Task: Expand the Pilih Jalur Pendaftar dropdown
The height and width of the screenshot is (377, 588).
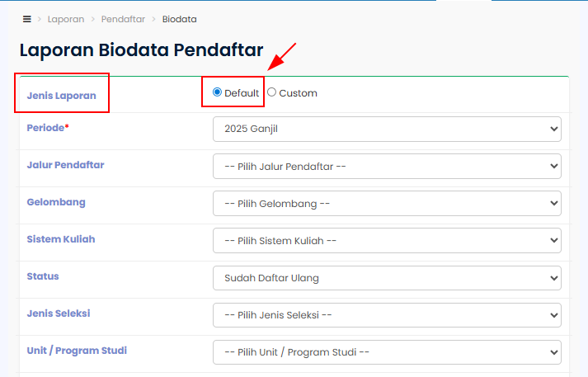Action: [387, 167]
